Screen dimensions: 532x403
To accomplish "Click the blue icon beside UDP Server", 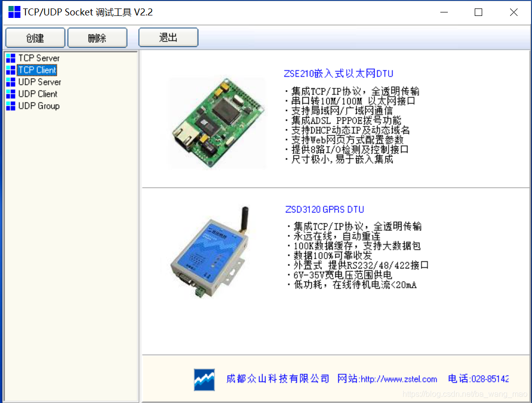I will pos(10,82).
